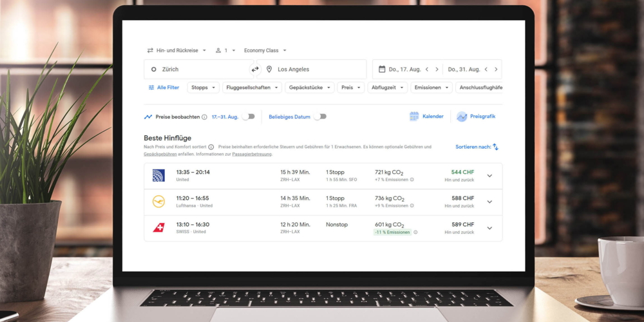Open the Economy Class dropdown
Image resolution: width=644 pixels, height=322 pixels.
coord(265,50)
